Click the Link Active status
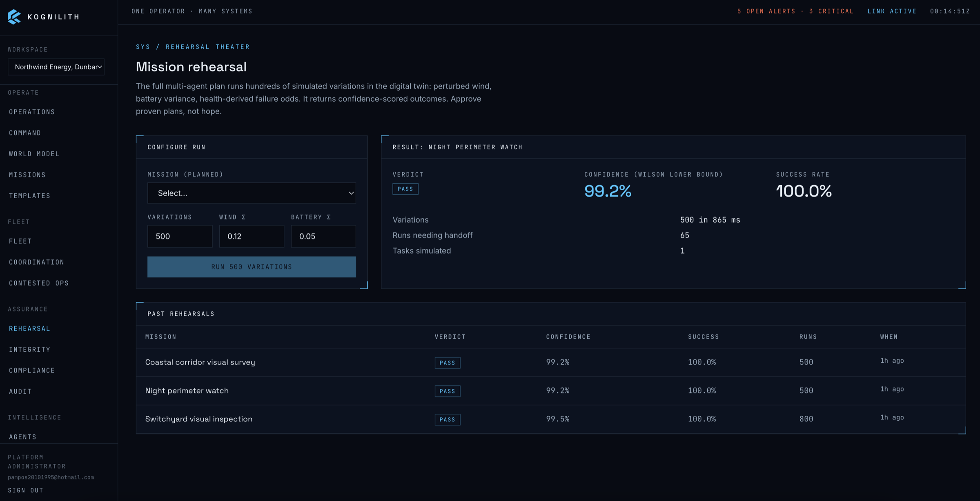Screen dimensions: 980x501 click(x=892, y=11)
